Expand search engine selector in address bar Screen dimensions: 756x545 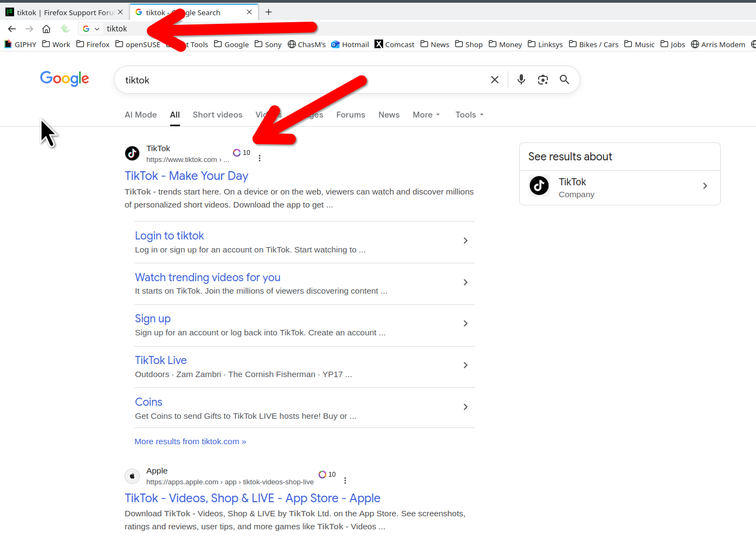pos(91,29)
